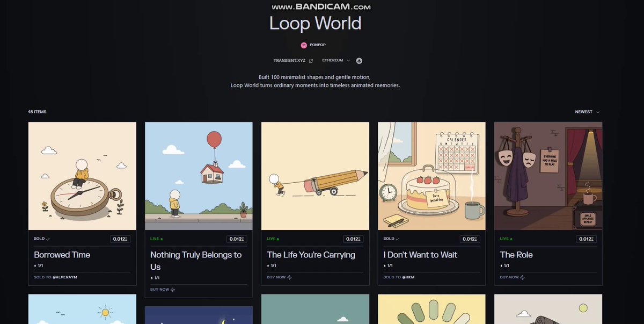Open the PONPOP creator profile name
The height and width of the screenshot is (324, 644).
click(318, 45)
